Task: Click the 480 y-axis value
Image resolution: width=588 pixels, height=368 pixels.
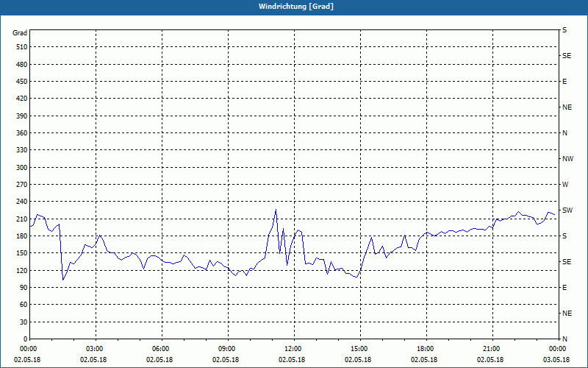Action: (x=22, y=65)
